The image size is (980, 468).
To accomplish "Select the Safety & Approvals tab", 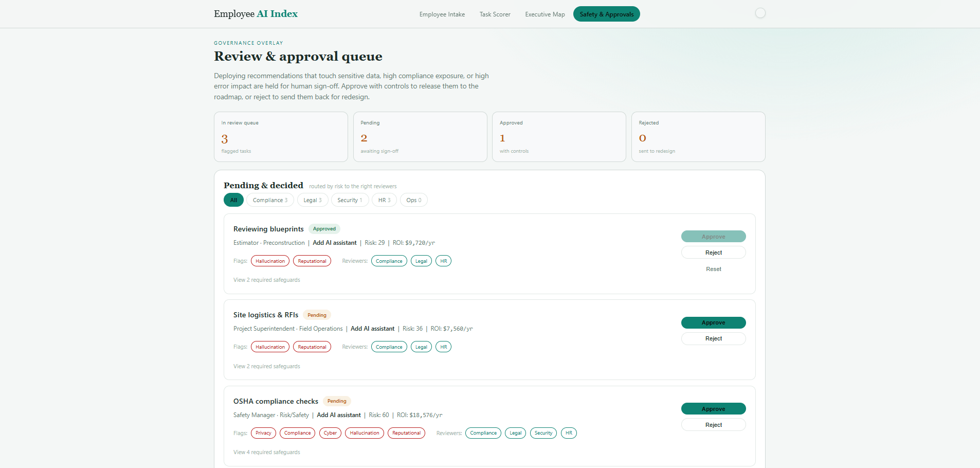I will (607, 14).
